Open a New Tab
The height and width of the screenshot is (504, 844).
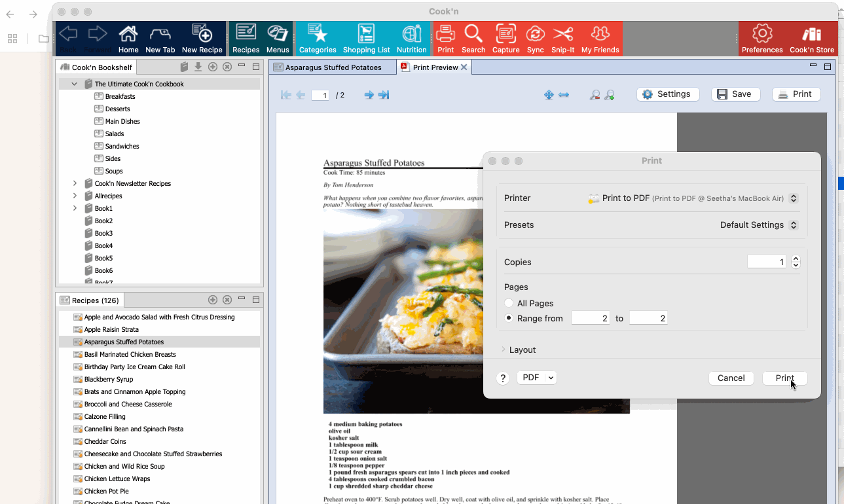tap(160, 39)
